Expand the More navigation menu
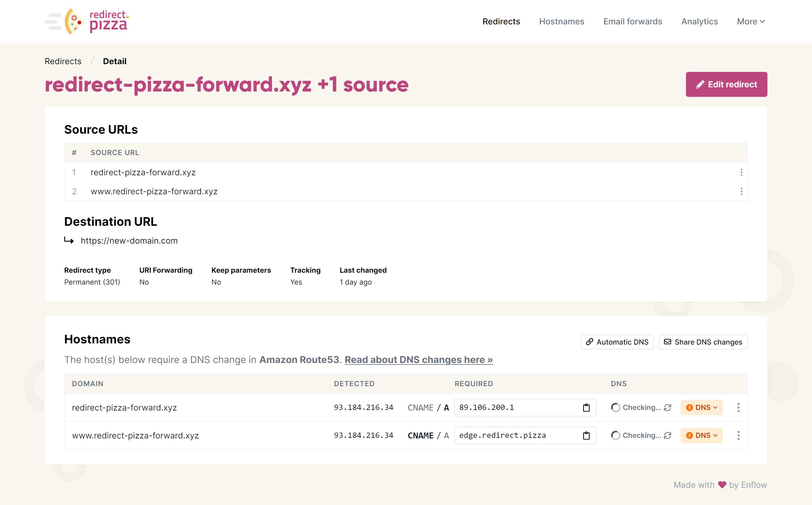Image resolution: width=812 pixels, height=505 pixels. click(750, 21)
